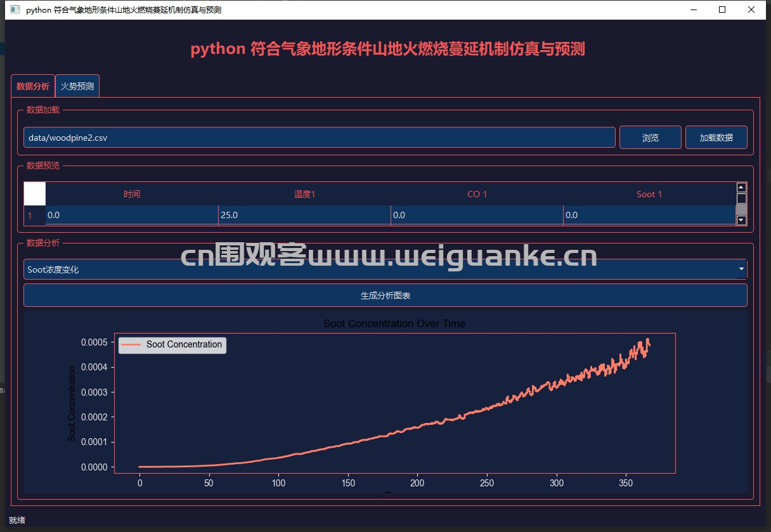
Task: Click the 生成分析图表 generate chart button
Action: click(385, 295)
